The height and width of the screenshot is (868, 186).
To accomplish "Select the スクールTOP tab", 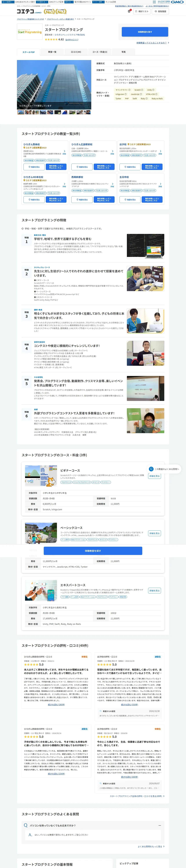I will (28, 52).
